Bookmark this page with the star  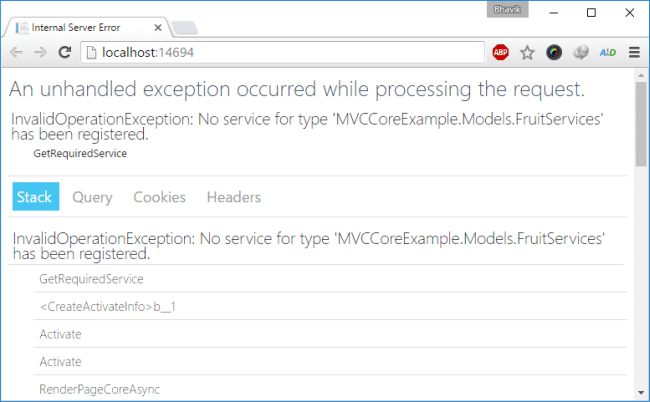pos(527,52)
